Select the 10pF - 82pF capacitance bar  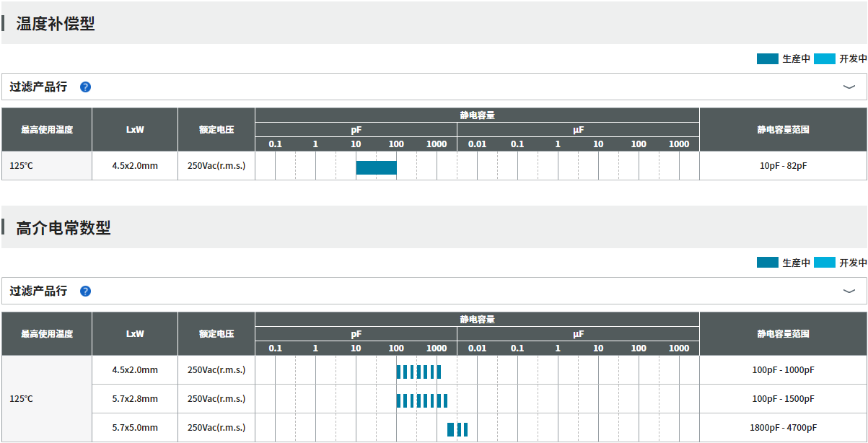[376, 167]
